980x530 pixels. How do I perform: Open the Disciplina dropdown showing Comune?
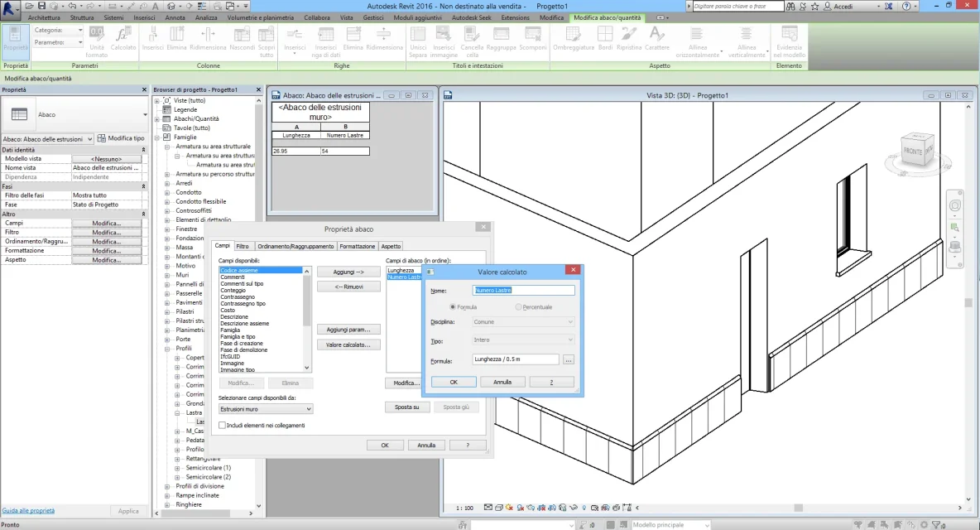523,321
